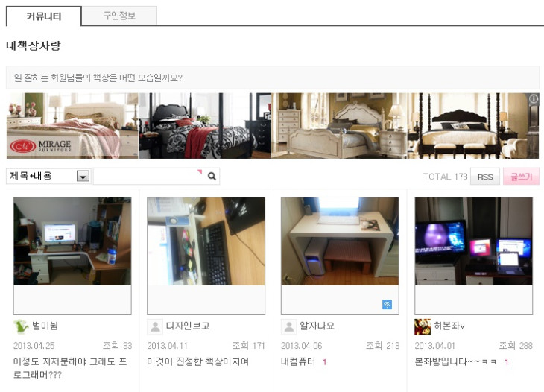Click the date '2013.04.11'
Image resolution: width=544 pixels, height=392 pixels.
coord(167,346)
